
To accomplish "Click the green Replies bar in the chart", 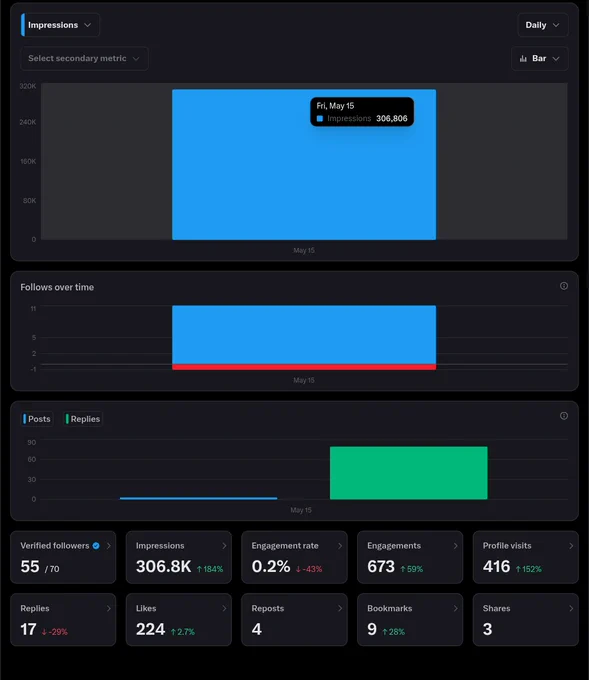I will pos(409,473).
